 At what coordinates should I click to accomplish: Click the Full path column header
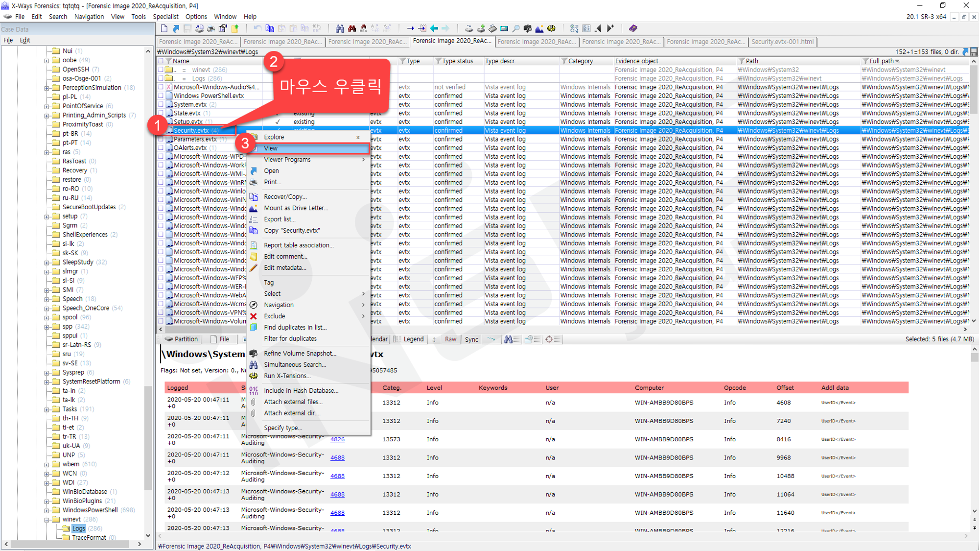pyautogui.click(x=882, y=61)
